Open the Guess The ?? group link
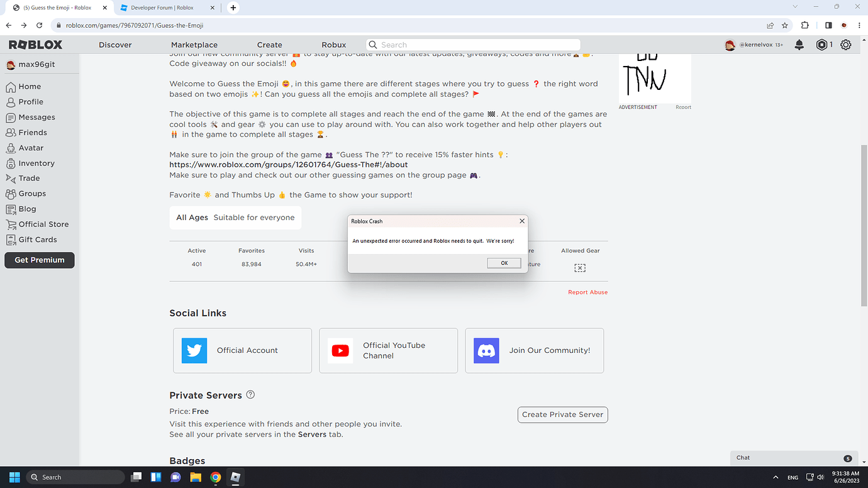Viewport: 868px width, 488px height. coord(288,164)
